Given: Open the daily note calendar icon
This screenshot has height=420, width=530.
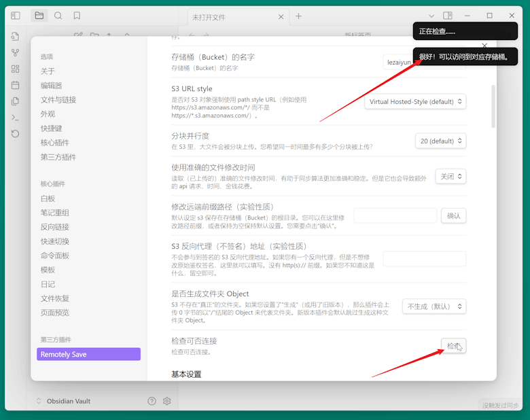Looking at the screenshot, I should click(16, 85).
